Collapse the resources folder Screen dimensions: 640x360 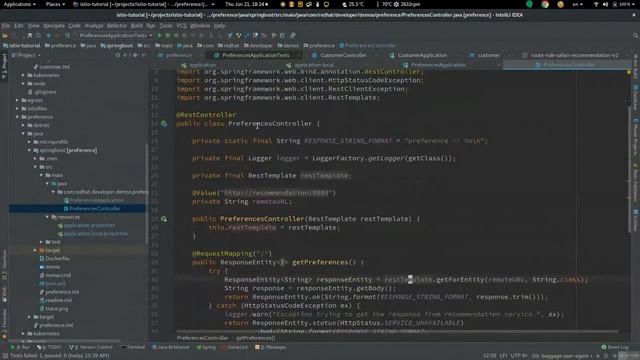47,217
